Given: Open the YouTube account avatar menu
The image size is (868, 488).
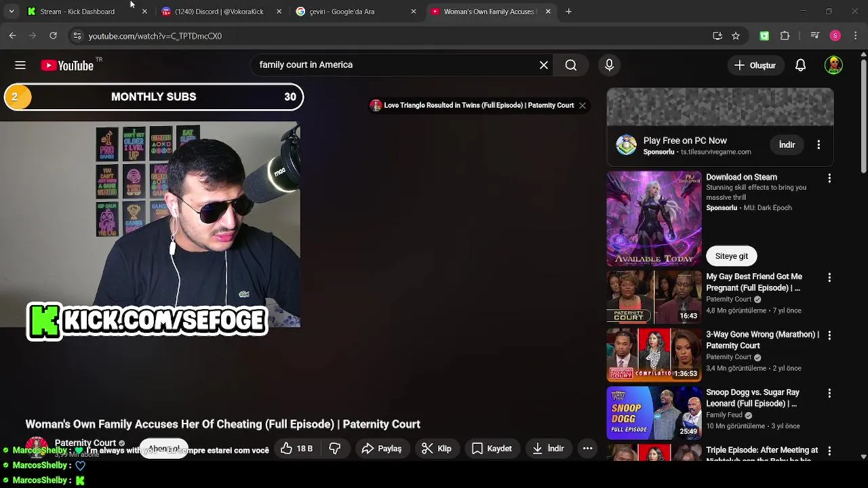Looking at the screenshot, I should pyautogui.click(x=833, y=65).
